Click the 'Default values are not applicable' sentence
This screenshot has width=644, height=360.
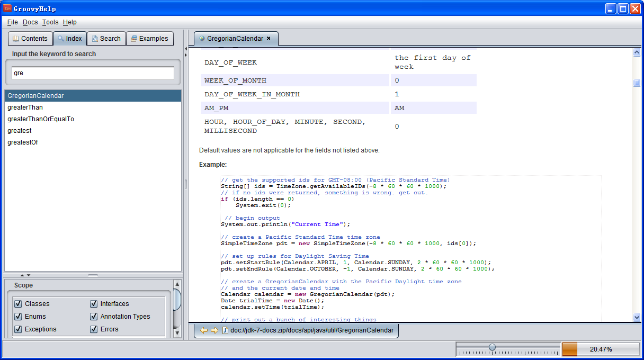(289, 150)
